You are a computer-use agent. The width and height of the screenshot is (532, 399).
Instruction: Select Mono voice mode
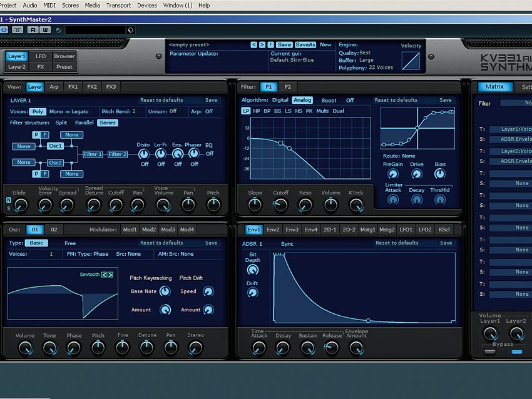(56, 111)
